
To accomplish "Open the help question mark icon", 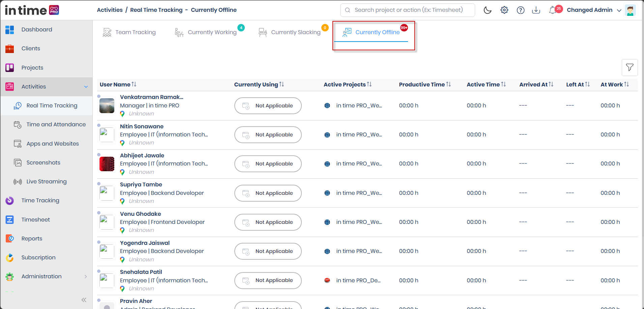I will click(521, 10).
